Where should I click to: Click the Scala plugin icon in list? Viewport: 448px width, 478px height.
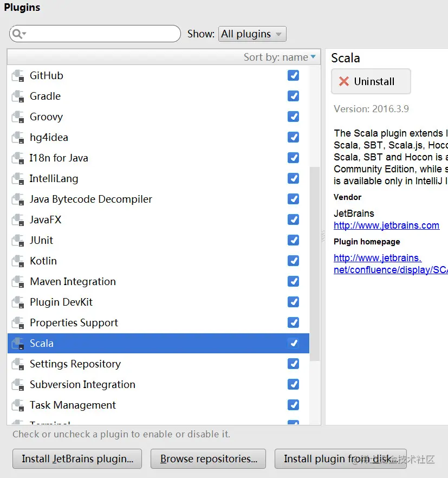tap(18, 343)
